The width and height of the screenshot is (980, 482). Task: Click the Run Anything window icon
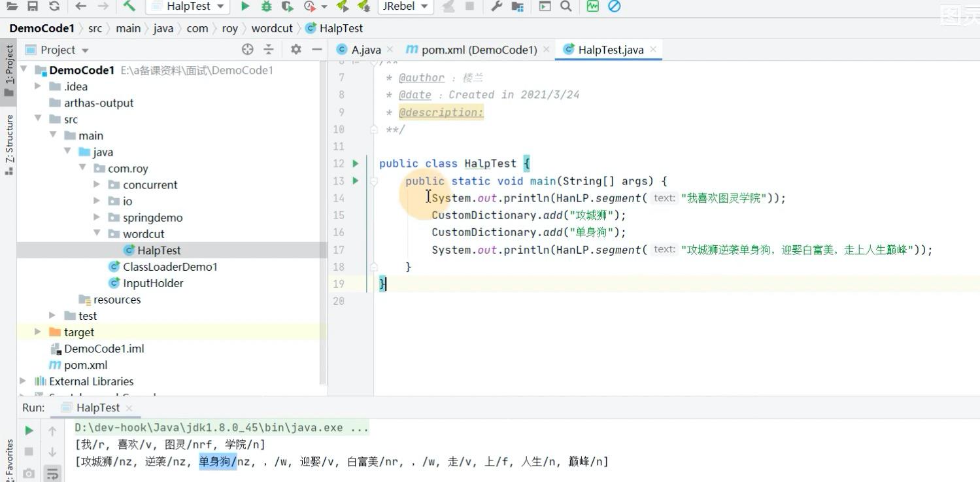click(x=545, y=7)
